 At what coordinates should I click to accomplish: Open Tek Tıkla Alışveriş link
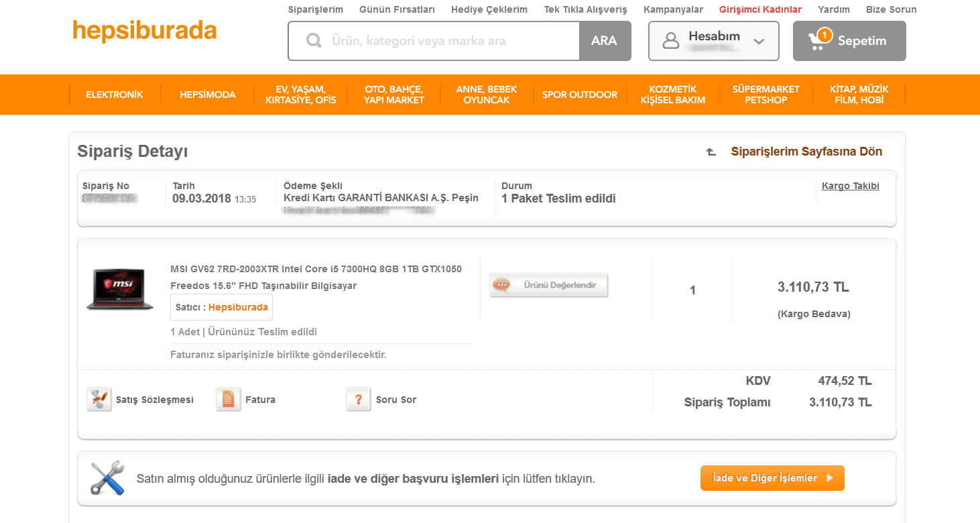tap(585, 9)
